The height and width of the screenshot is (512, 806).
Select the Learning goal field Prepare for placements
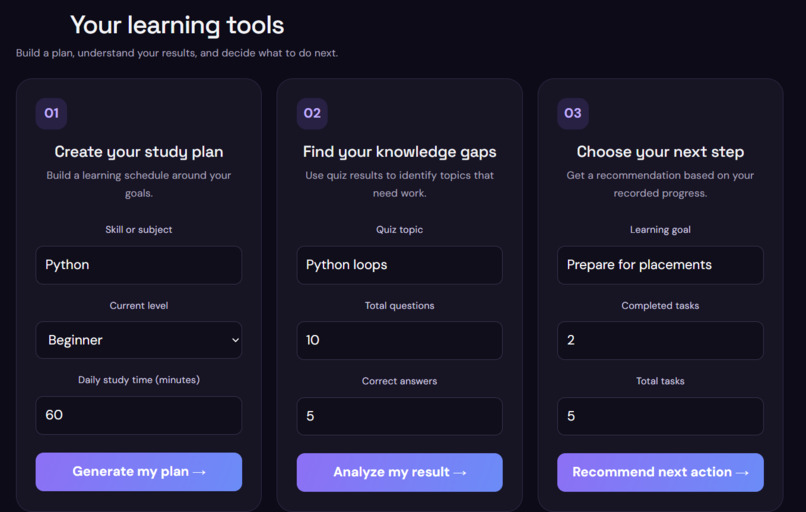(660, 265)
